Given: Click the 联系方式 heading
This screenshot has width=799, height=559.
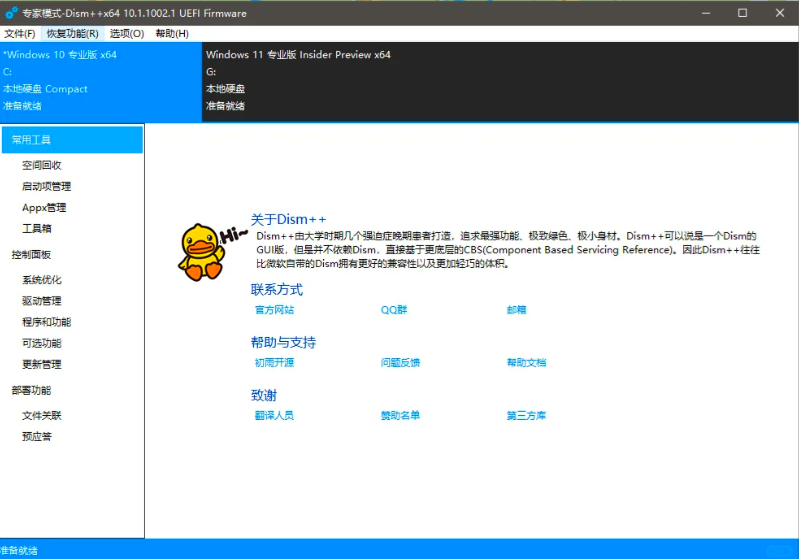Looking at the screenshot, I should click(277, 289).
